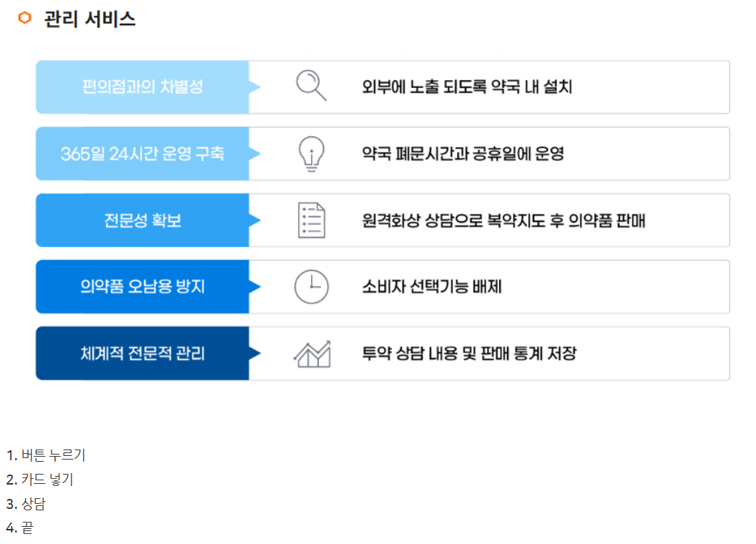Click list item 2. 카드 넣기
756x544 pixels.
39,480
